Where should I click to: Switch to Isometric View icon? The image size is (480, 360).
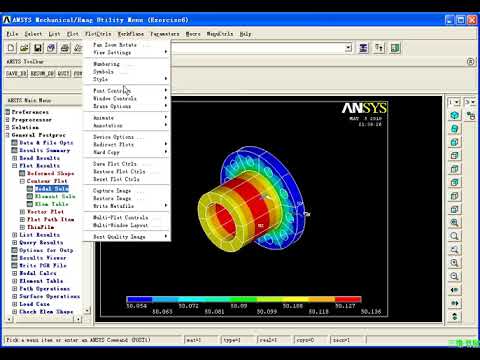454,115
